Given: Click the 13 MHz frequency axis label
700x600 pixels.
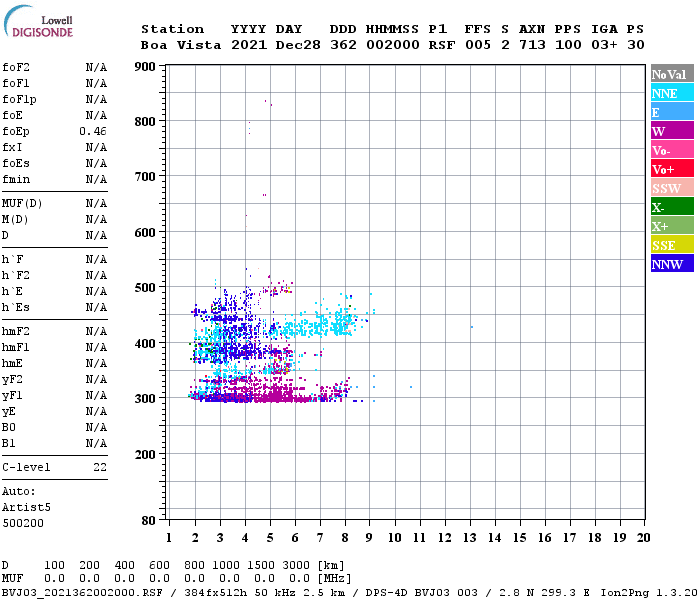Looking at the screenshot, I should pos(470,538).
